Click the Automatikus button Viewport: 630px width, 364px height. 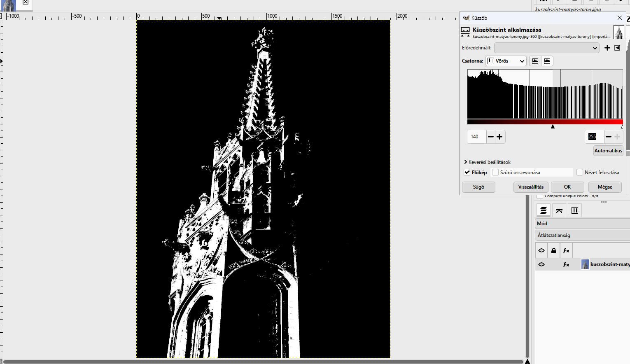click(x=608, y=151)
